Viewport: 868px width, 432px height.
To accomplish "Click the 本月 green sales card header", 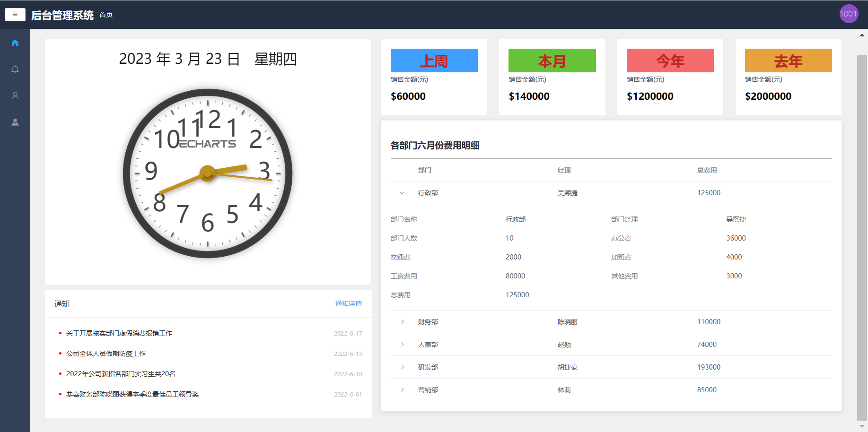I will [552, 60].
